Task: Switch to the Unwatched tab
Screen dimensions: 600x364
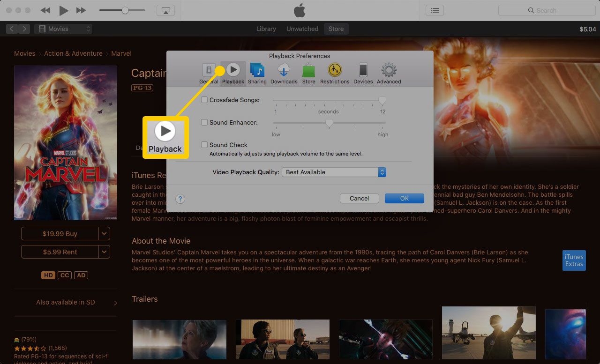Action: point(302,29)
